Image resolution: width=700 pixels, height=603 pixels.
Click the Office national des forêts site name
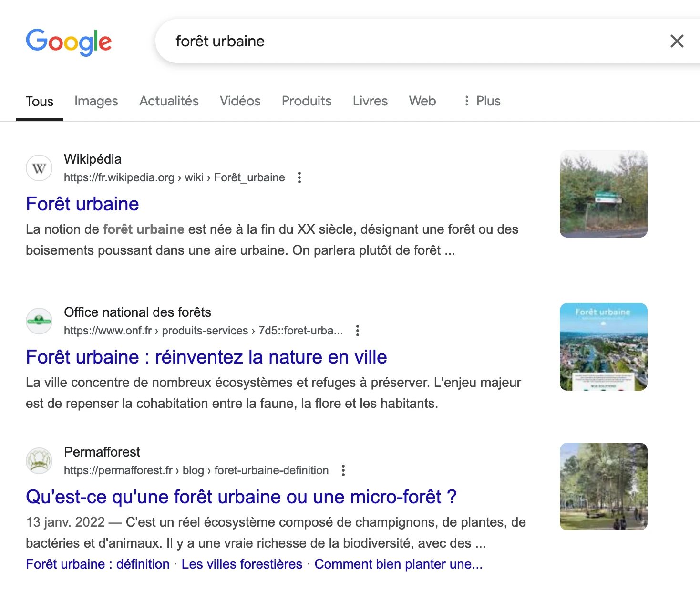tap(137, 312)
